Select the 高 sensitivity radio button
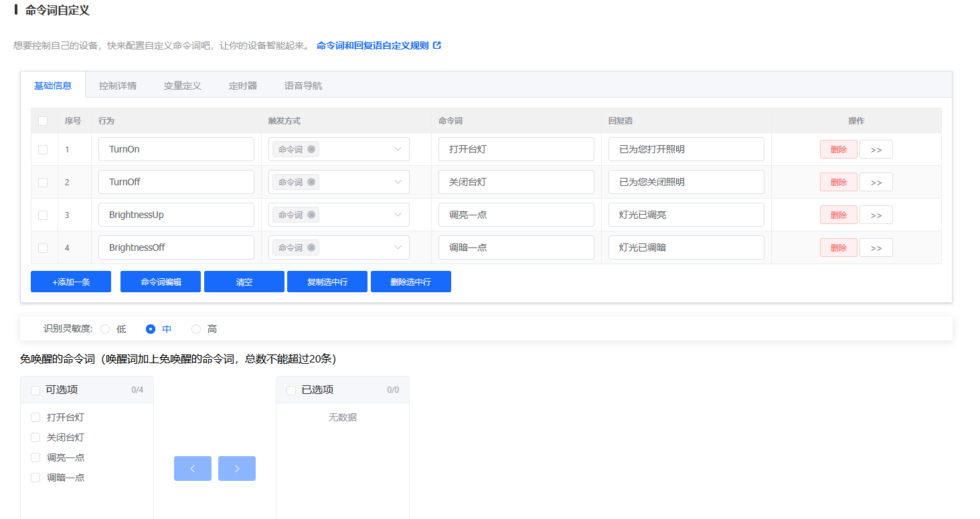 coord(196,329)
